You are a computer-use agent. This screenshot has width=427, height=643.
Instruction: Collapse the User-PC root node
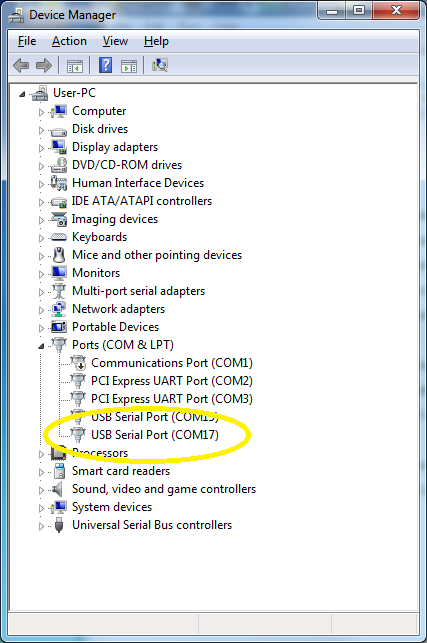(x=22, y=94)
